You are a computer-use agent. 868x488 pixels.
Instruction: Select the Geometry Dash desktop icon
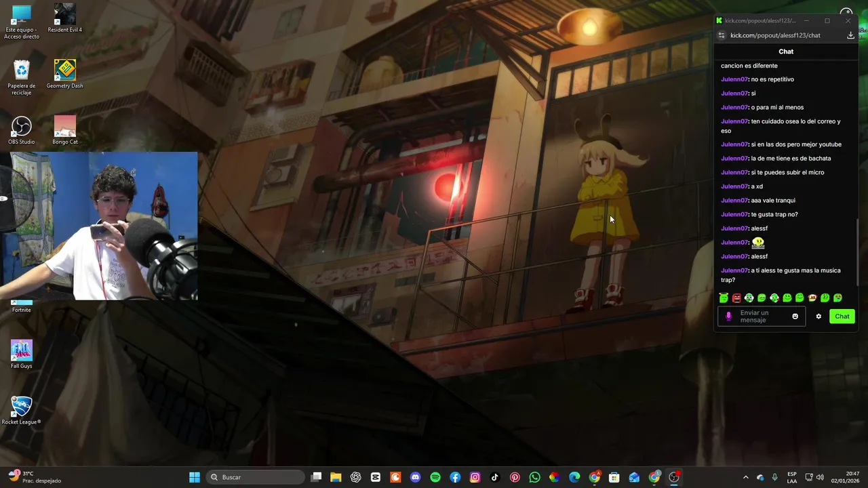point(65,75)
